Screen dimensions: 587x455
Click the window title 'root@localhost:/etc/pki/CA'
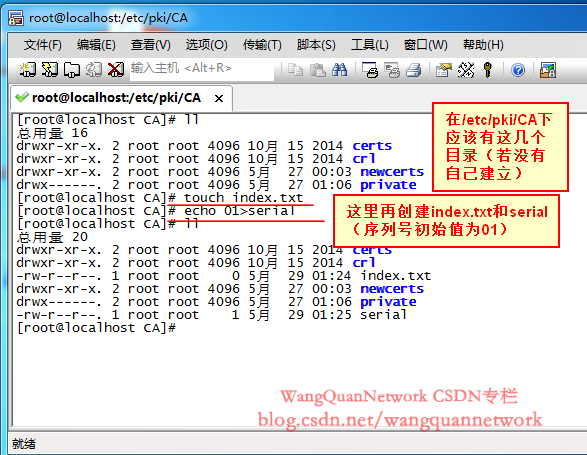click(x=109, y=18)
